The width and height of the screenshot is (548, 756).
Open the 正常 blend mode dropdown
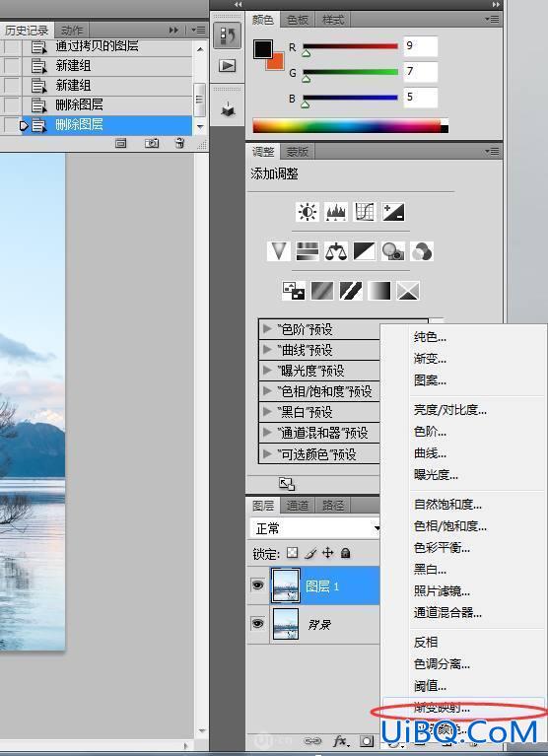point(315,528)
